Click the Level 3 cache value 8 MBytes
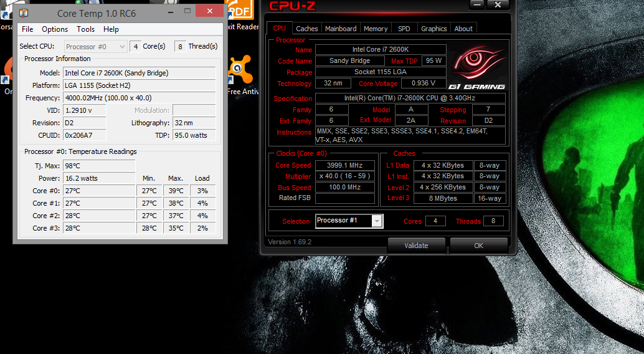Screen dimensions: 644x354 [x=443, y=198]
